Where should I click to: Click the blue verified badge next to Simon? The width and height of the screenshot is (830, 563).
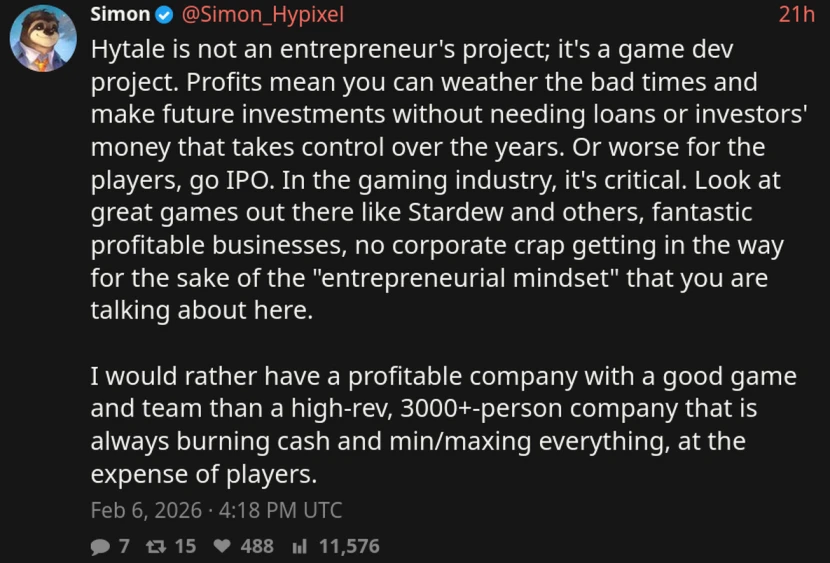coord(165,15)
